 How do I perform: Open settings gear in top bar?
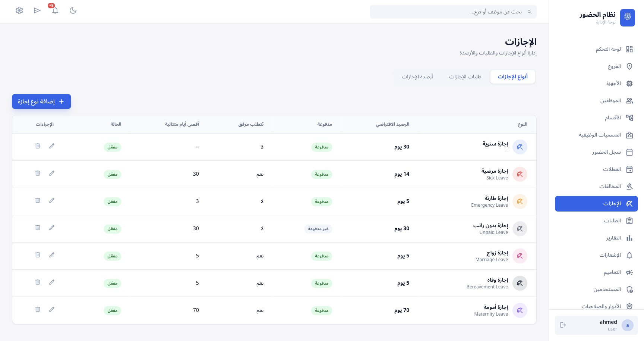pos(19,10)
